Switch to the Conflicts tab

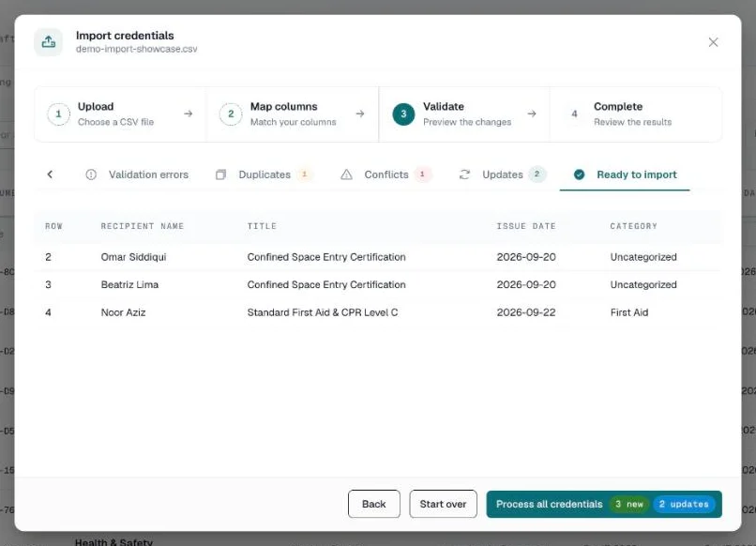coord(386,174)
